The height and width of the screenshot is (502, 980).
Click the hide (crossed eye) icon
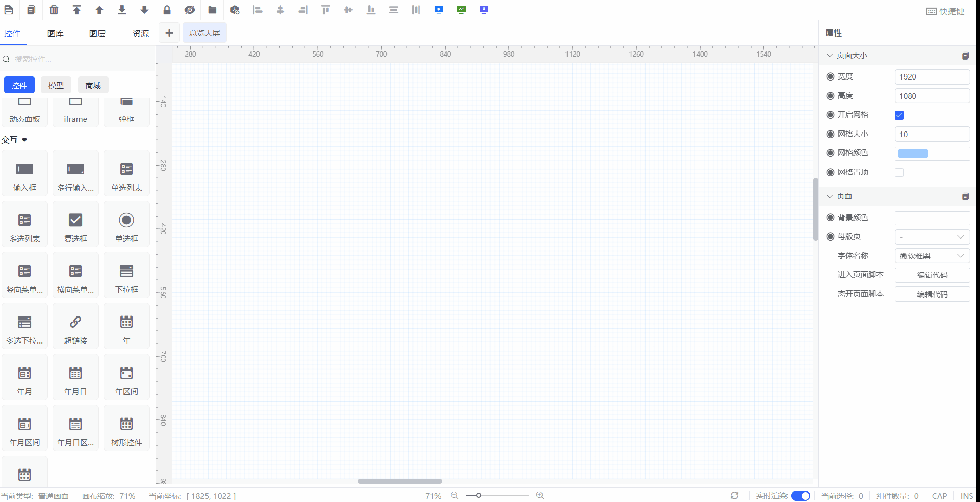[x=190, y=10]
